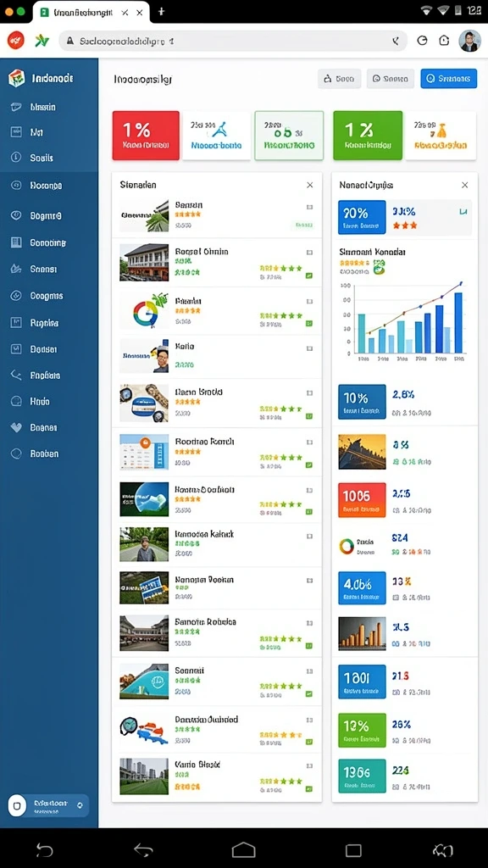
Task: Click the blue 4.06% tile
Action: coord(362,588)
